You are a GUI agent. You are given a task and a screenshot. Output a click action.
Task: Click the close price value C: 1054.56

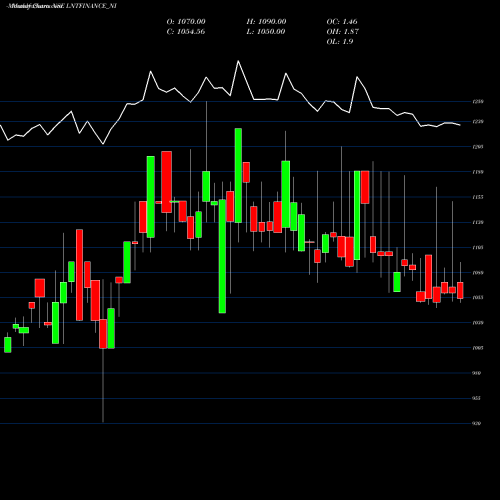186,32
